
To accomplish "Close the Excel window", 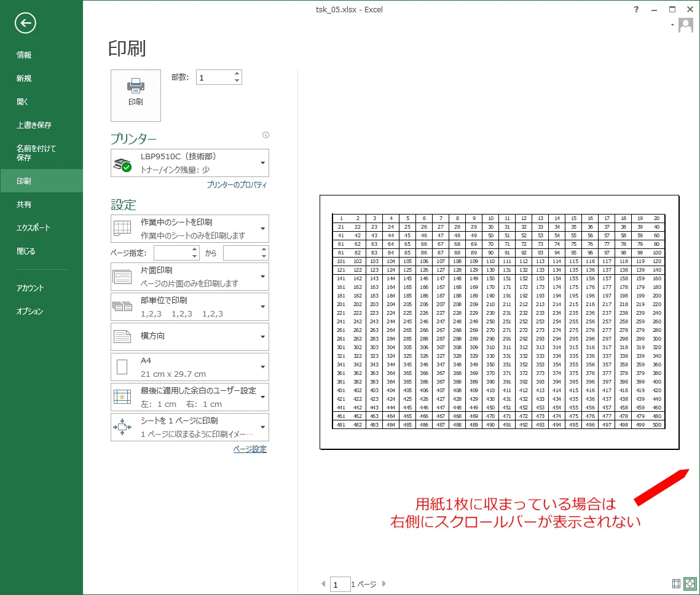I will coord(690,9).
